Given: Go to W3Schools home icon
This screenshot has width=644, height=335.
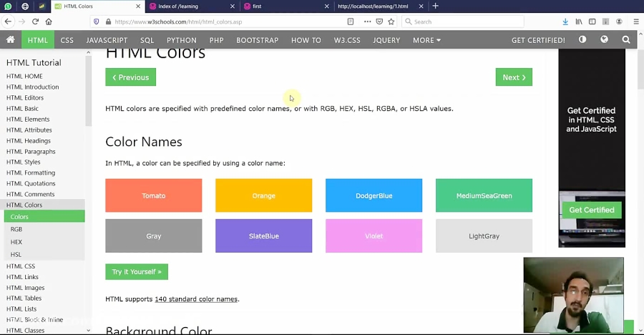Looking at the screenshot, I should click(x=11, y=39).
